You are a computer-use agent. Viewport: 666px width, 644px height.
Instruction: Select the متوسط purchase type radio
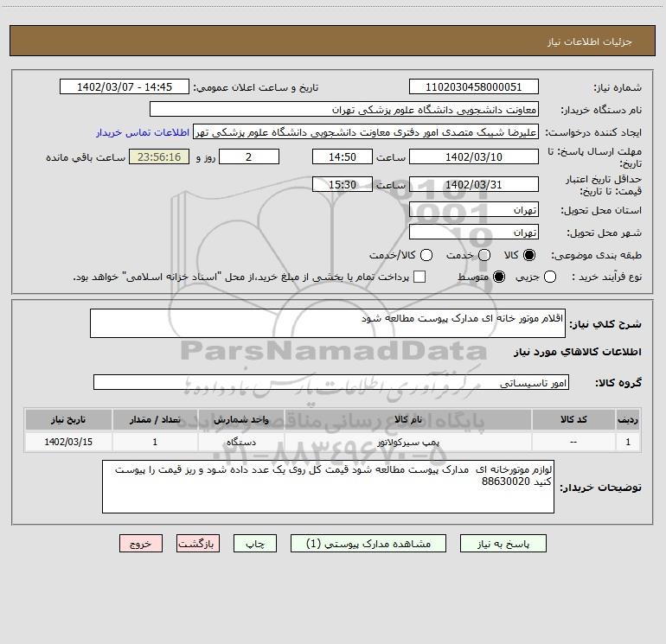499,277
